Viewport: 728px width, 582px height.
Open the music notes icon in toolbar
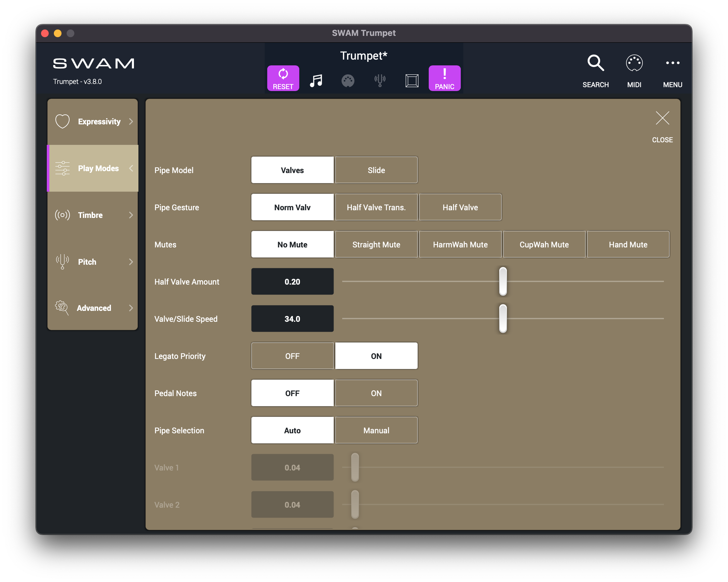[x=316, y=81]
